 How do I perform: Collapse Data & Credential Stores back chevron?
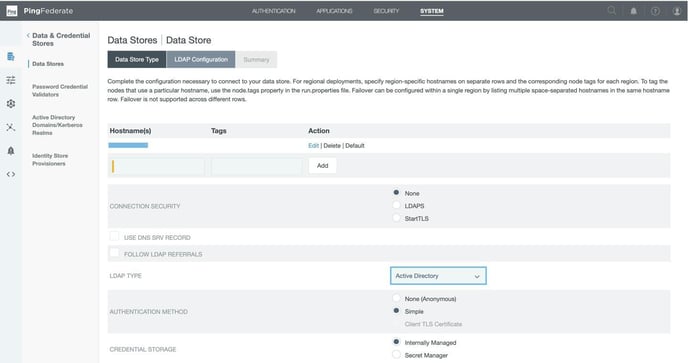tap(28, 35)
